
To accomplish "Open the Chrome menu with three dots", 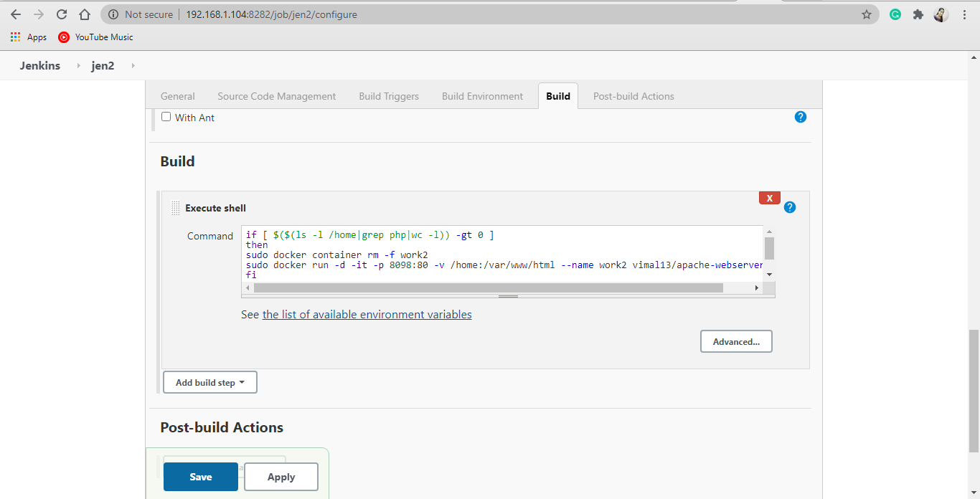I will tap(965, 14).
